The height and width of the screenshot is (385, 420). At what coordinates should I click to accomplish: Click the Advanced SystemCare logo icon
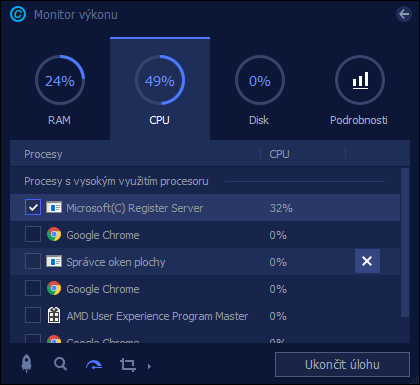click(x=18, y=14)
